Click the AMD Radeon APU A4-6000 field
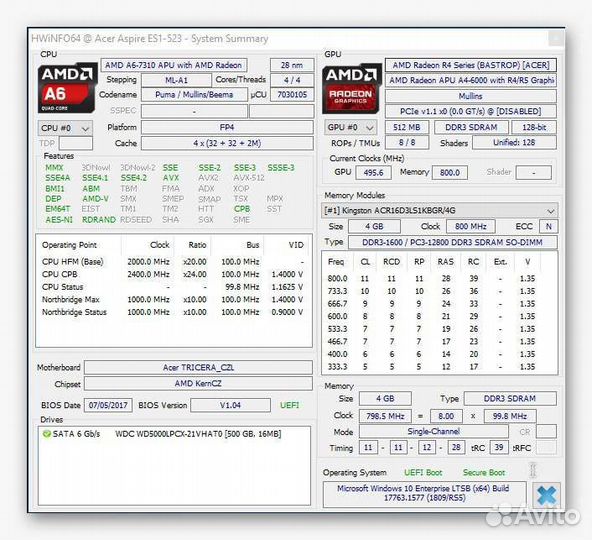This screenshot has width=592, height=540. click(x=470, y=80)
